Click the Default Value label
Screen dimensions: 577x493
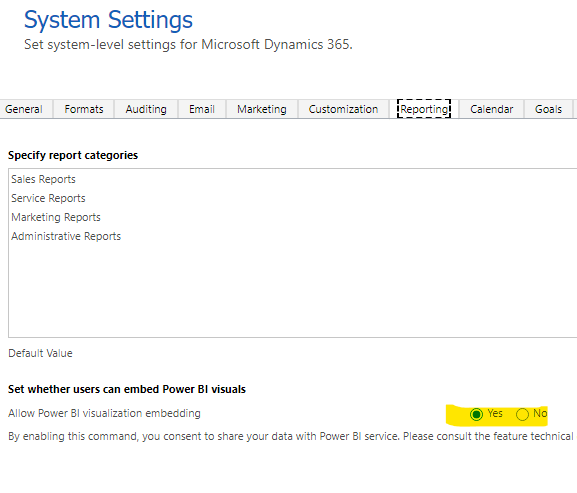tap(40, 353)
